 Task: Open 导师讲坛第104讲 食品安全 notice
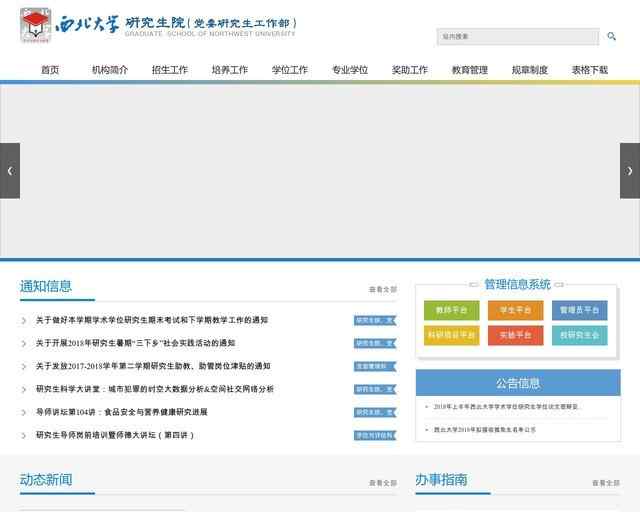[x=122, y=412]
